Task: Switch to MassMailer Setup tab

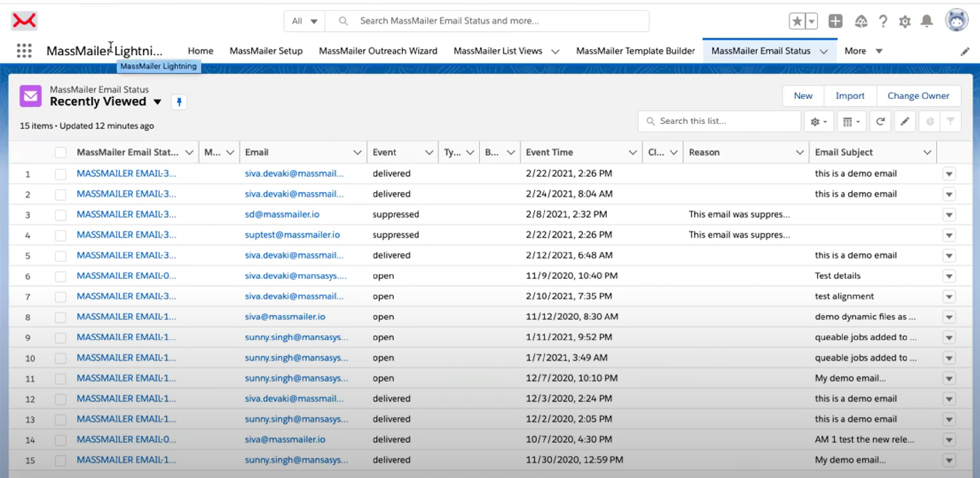Action: (x=266, y=51)
